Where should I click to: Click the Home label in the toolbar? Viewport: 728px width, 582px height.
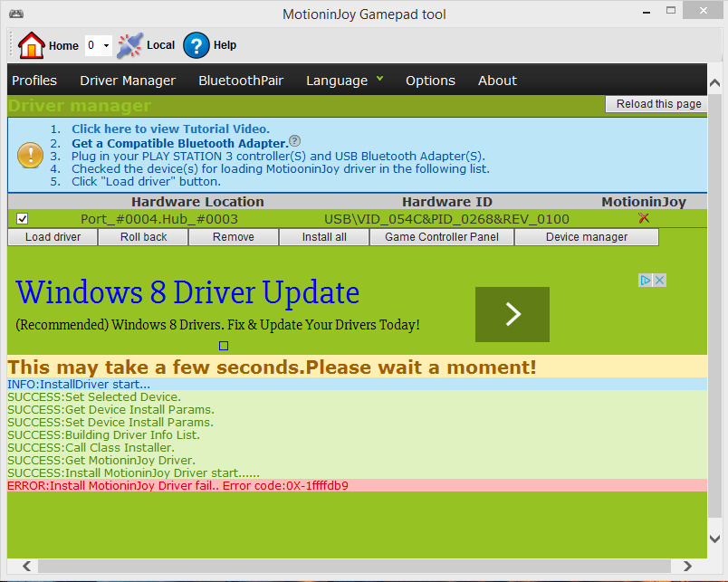tap(63, 45)
